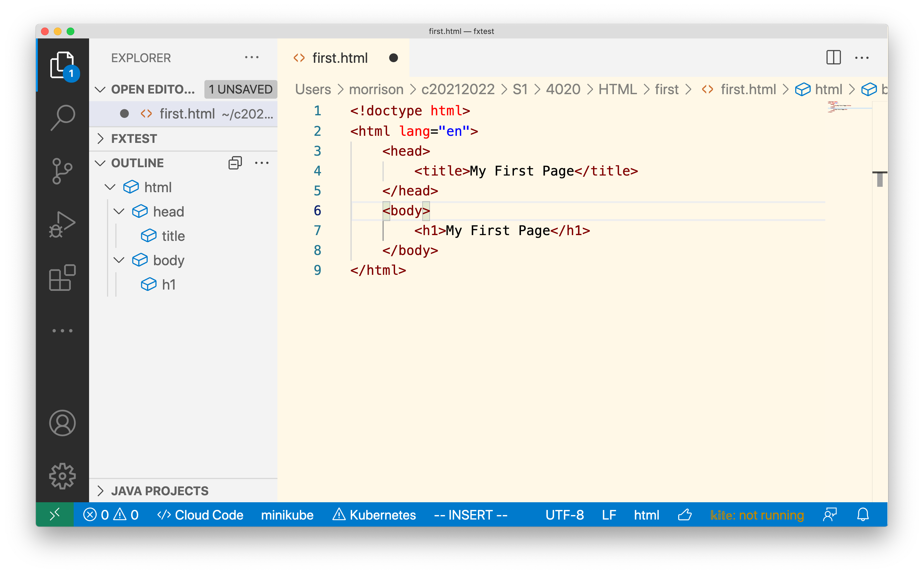Click line number 8 in gutter

(318, 250)
